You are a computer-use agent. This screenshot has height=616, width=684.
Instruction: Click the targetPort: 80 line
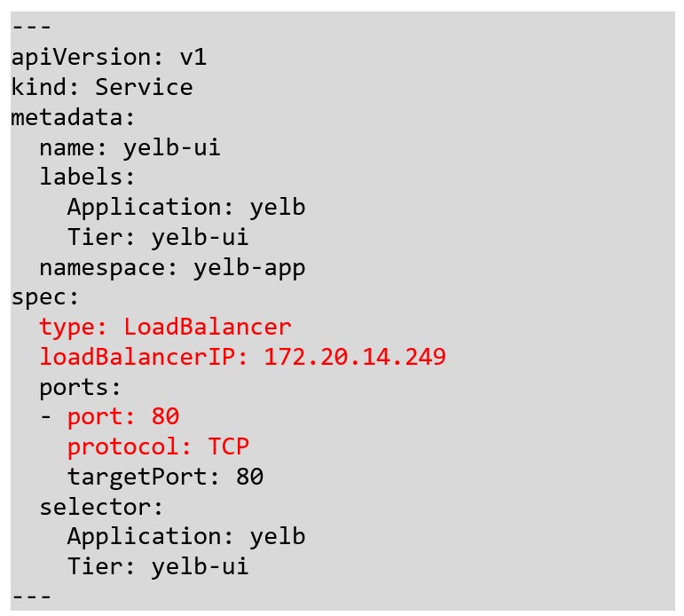[164, 477]
